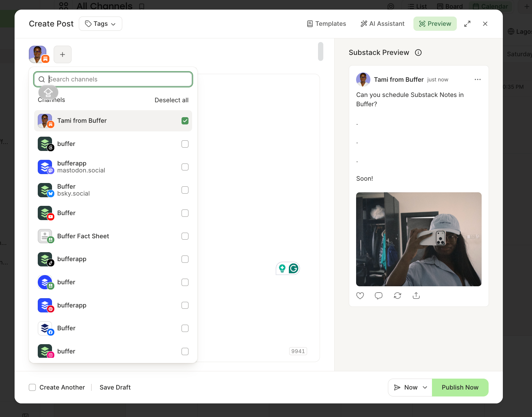
Task: Enable the Buffer YouTube channel checkbox
Action: point(185,213)
